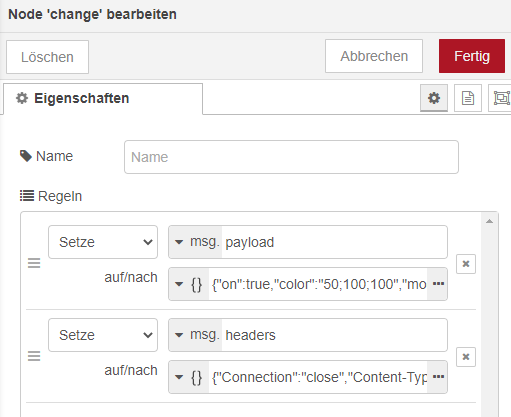Change msg type for headers property
This screenshot has height=417, width=511.
point(196,335)
